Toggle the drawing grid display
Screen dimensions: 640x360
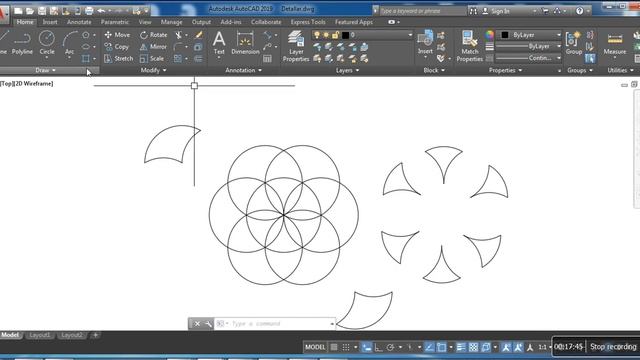tap(333, 347)
